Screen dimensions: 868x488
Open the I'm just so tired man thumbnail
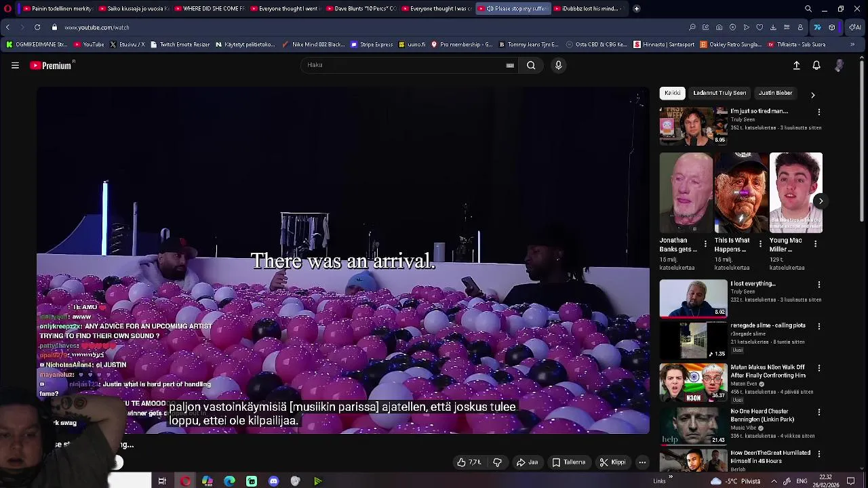(x=693, y=126)
